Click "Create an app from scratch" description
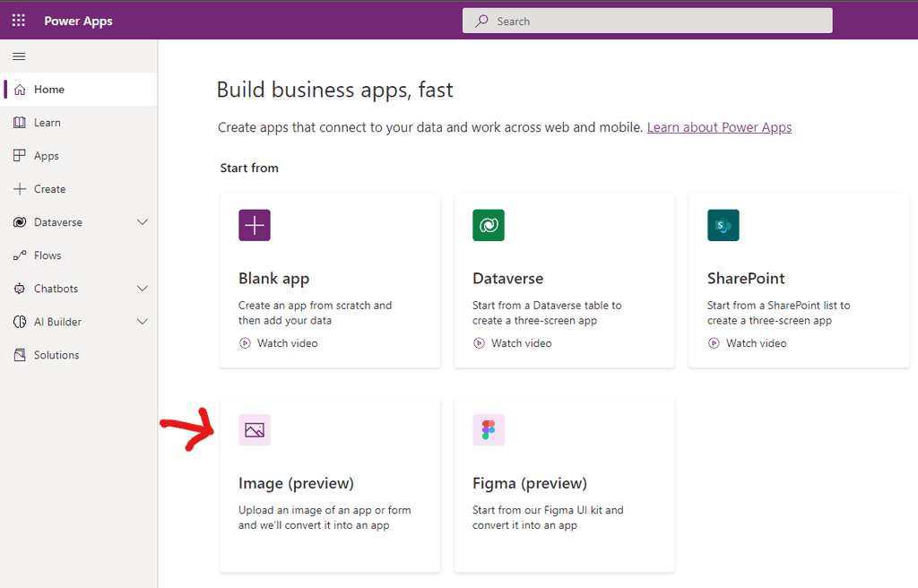The width and height of the screenshot is (918, 588). (315, 313)
